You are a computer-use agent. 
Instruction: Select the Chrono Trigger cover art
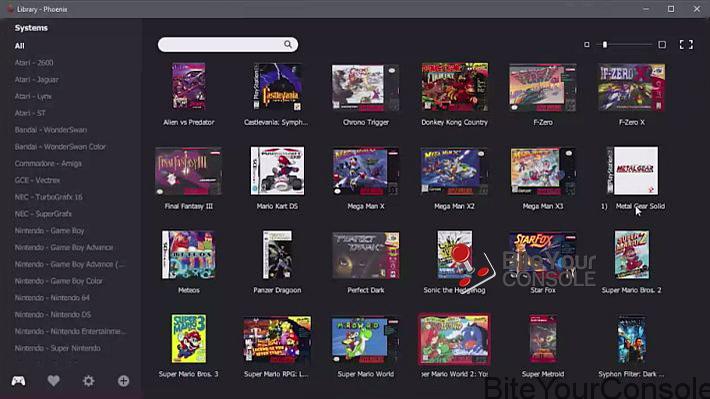365,87
